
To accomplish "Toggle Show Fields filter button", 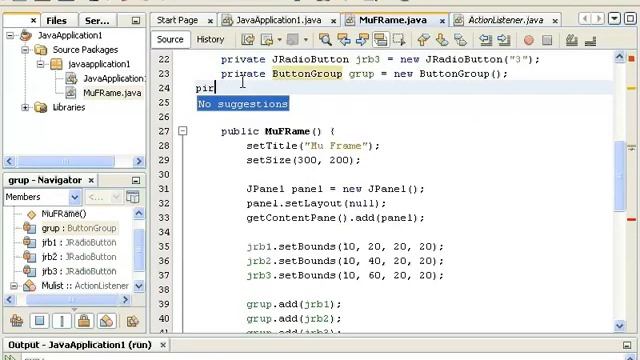I will point(39,321).
